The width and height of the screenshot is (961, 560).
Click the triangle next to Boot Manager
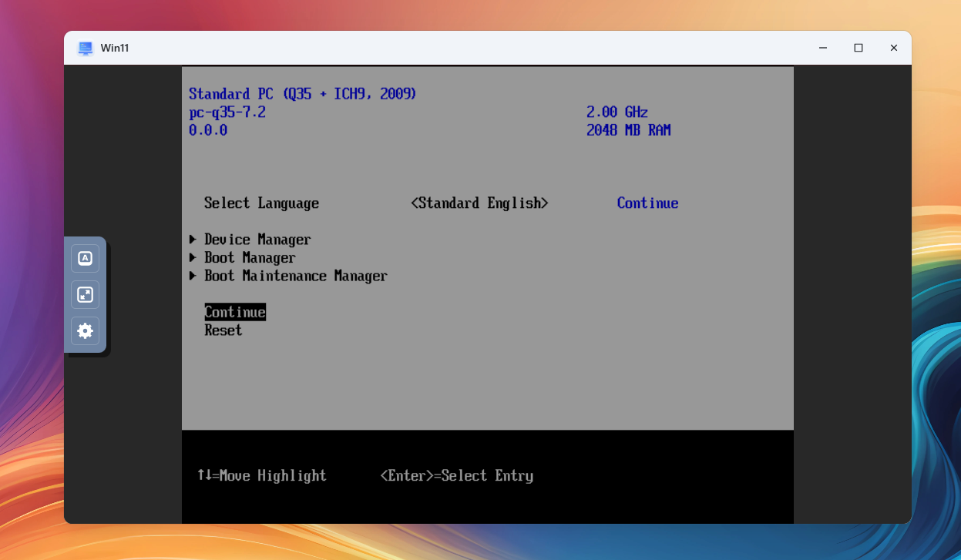coord(193,258)
